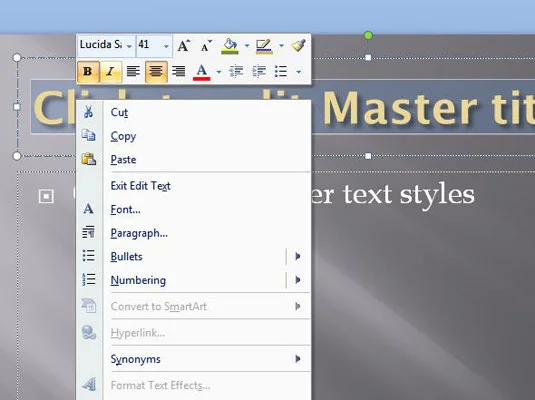Toggle Center alignment in mini toolbar
This screenshot has height=400, width=535.
156,72
